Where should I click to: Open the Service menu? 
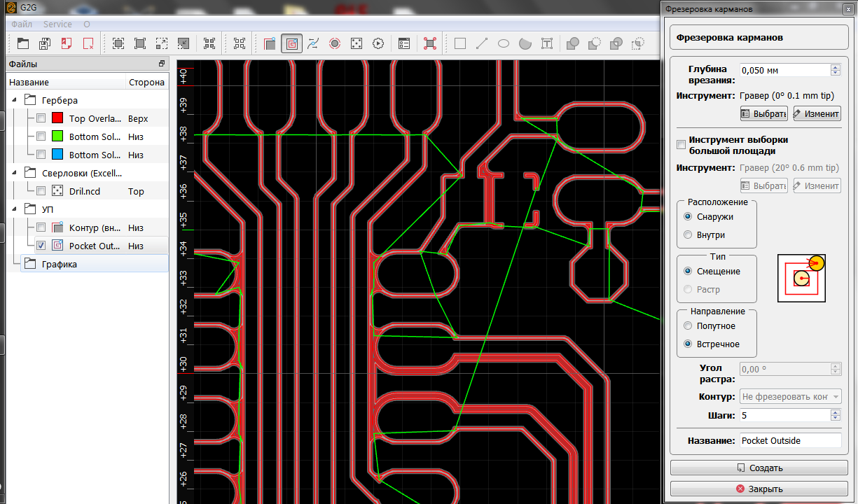[57, 24]
